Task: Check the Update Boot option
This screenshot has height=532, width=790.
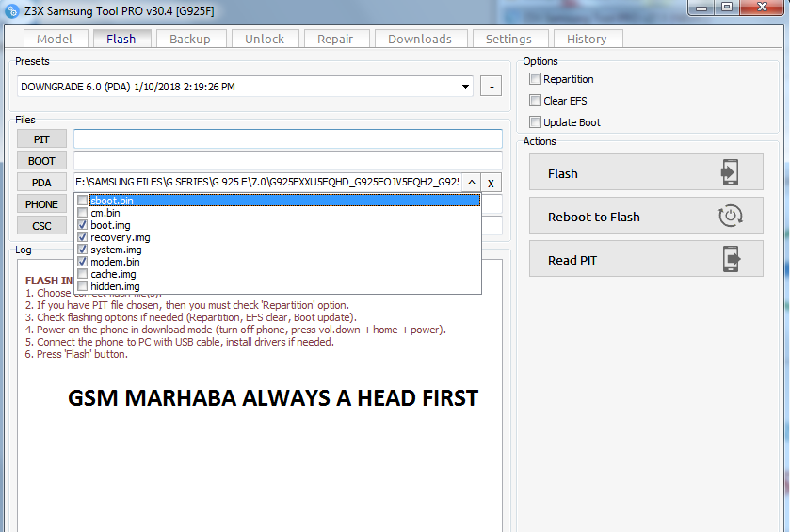Action: (x=535, y=122)
